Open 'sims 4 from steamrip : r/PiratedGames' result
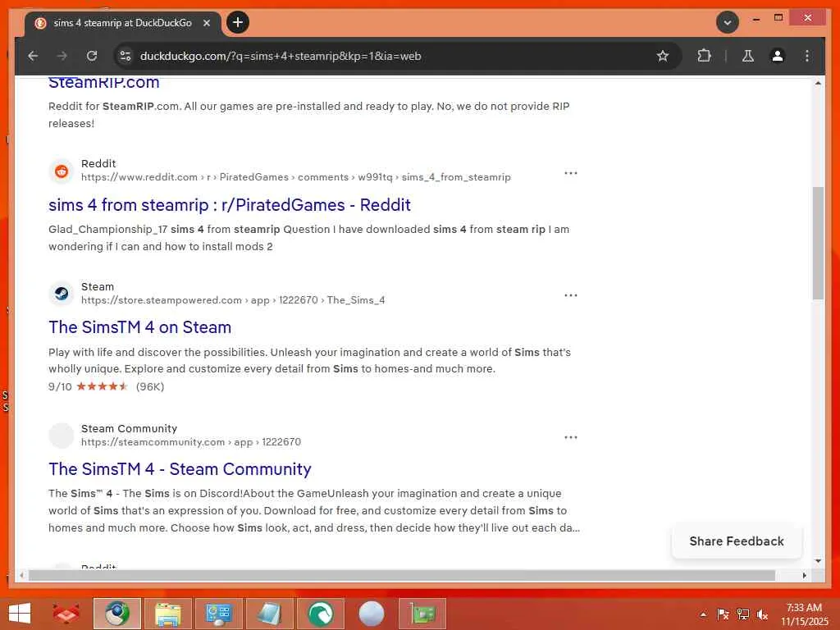The image size is (840, 630). click(x=230, y=204)
